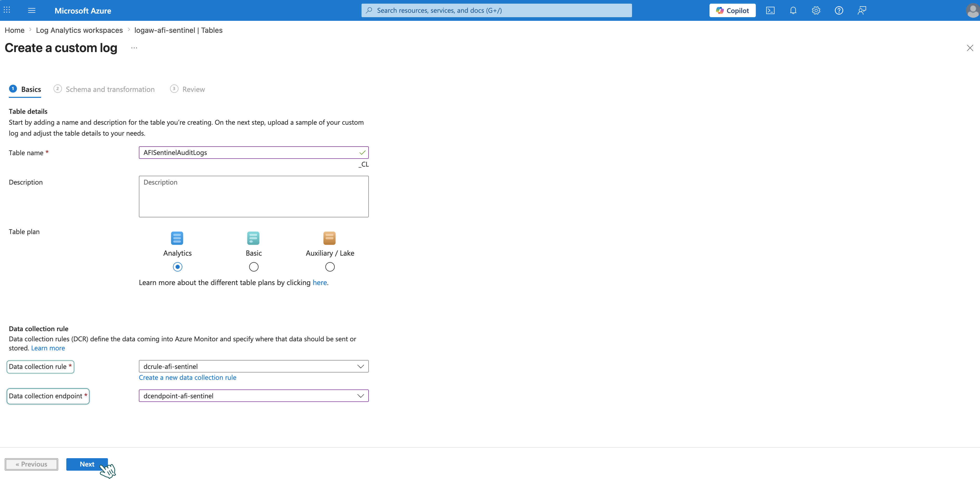Click the green validation checkmark in Table name

coord(362,152)
